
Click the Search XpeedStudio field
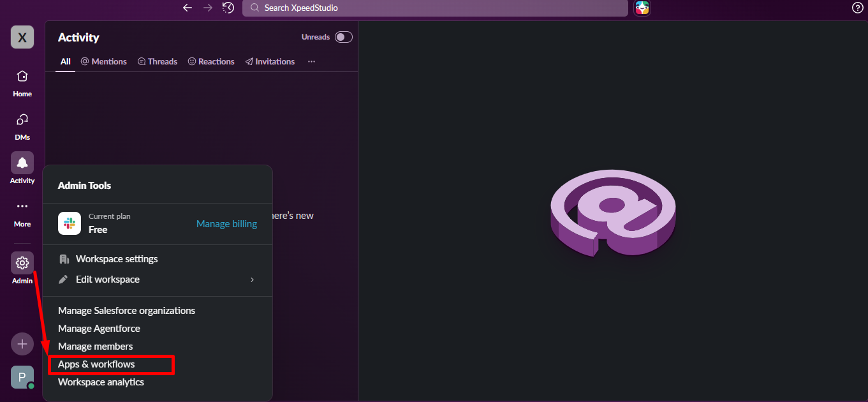point(436,8)
